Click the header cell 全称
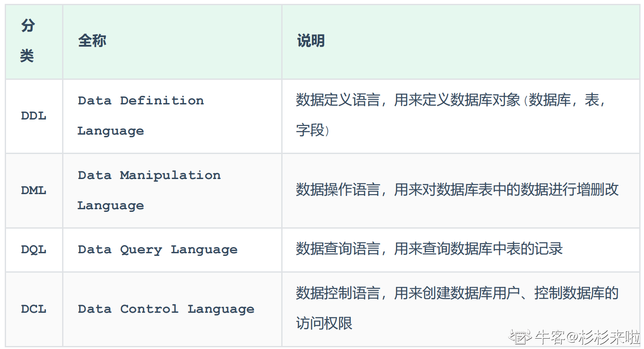Viewport: 644px width, 349px height. coord(173,42)
